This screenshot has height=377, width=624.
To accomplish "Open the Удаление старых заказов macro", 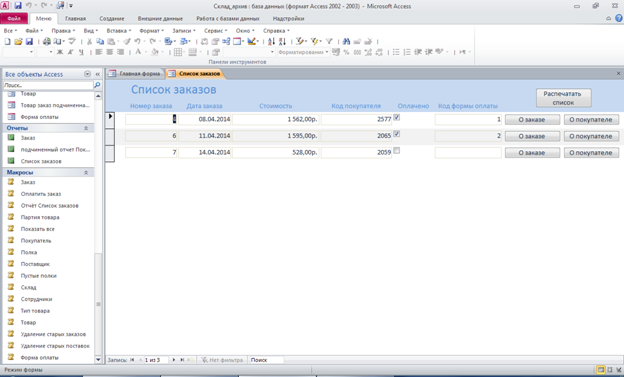I will pos(53,334).
